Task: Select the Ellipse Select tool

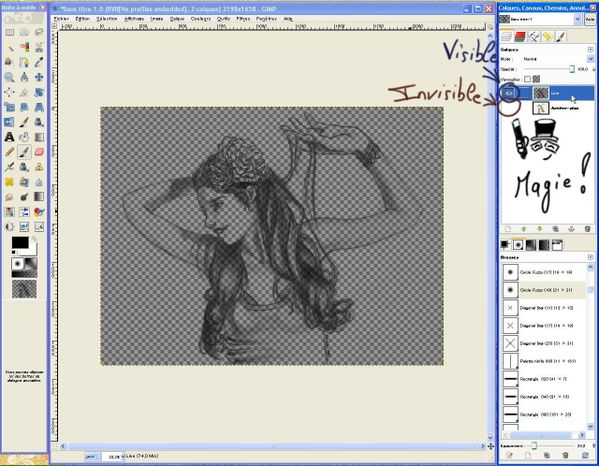Action: pyautogui.click(x=24, y=32)
